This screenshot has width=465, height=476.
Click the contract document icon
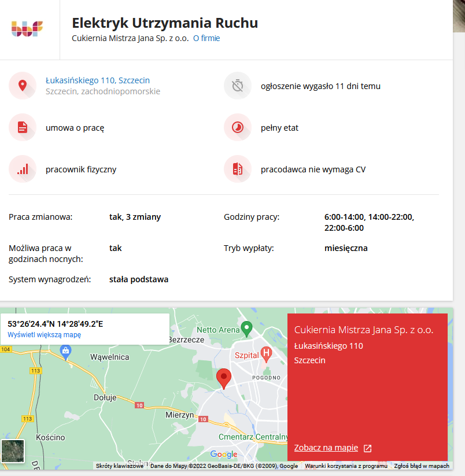pyautogui.click(x=23, y=127)
